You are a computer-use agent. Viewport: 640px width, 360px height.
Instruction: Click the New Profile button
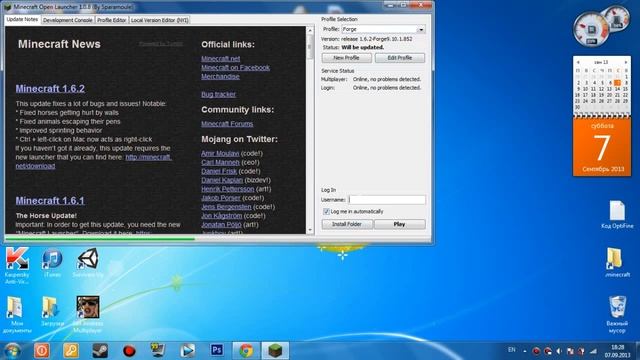point(347,58)
